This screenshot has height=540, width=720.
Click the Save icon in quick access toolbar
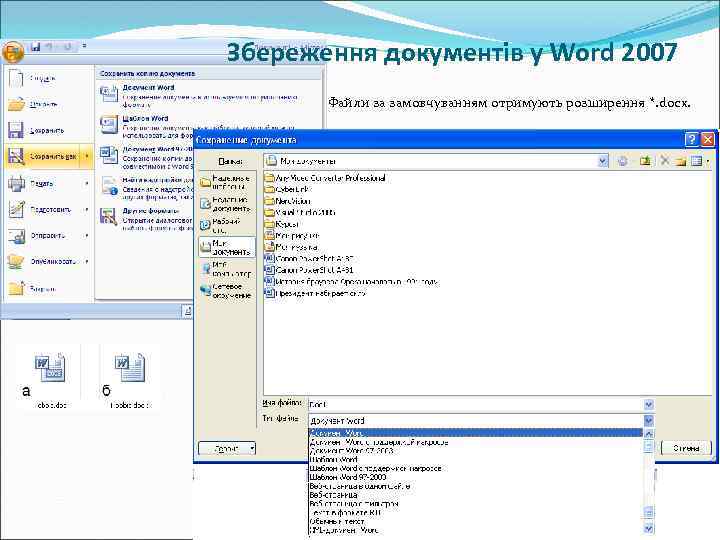(36, 46)
